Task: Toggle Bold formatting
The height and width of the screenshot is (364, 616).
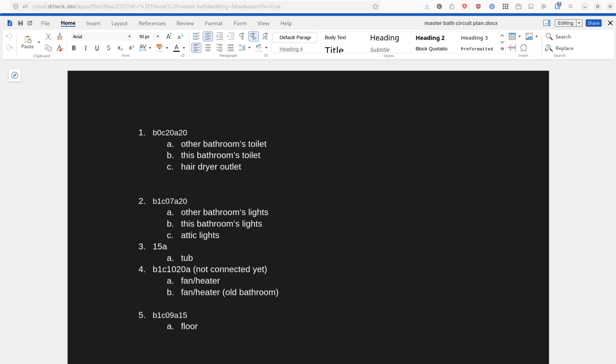Action: point(74,48)
